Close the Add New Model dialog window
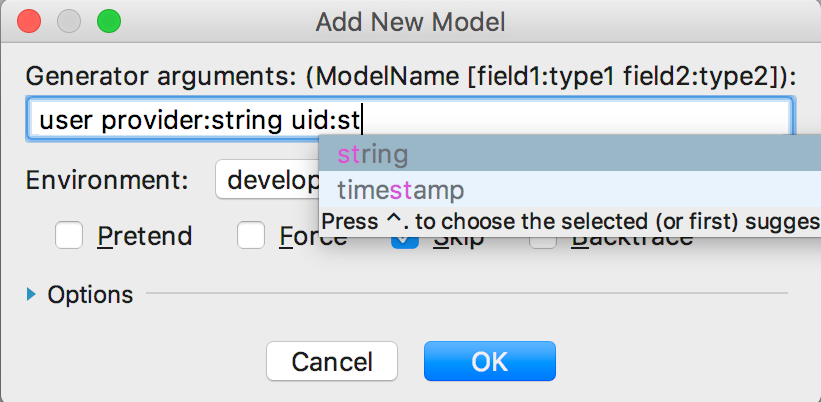The height and width of the screenshot is (402, 821). coord(29,20)
